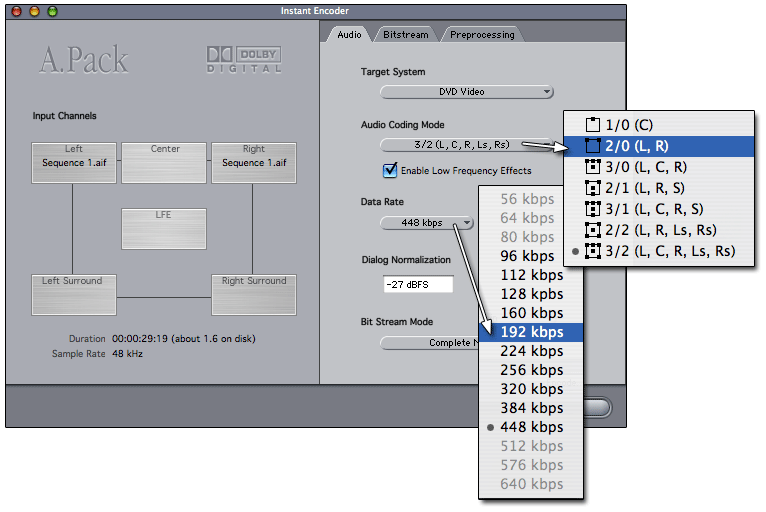
Task: Click the 3/2 (L, C, R, Ls, Rs) layout icon
Action: pos(593,251)
